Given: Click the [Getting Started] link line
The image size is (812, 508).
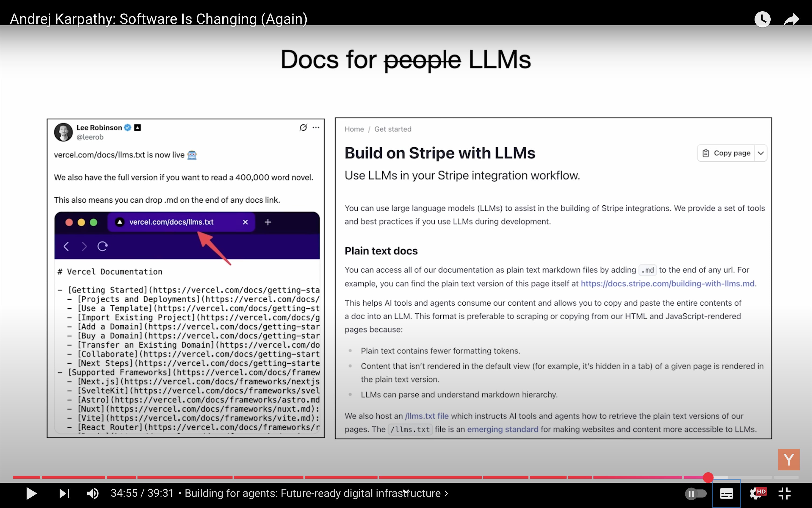Looking at the screenshot, I should pos(189,290).
